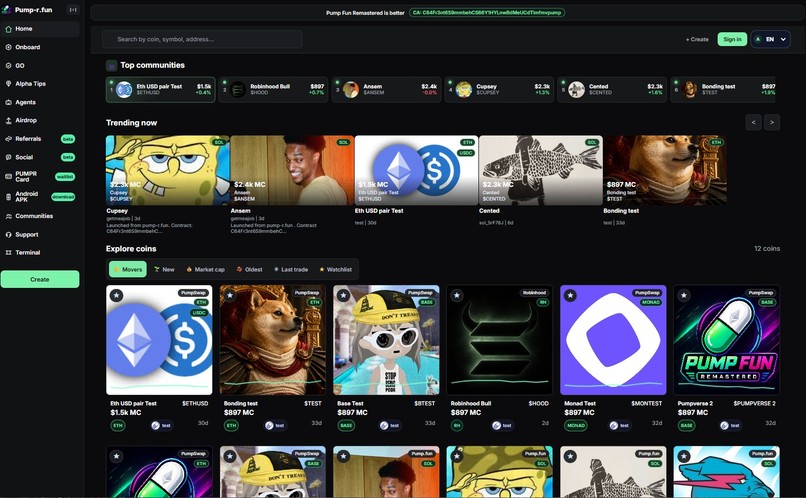Viewport: 806px width, 498px height.
Task: Show next trending coins arrow
Action: coord(772,122)
